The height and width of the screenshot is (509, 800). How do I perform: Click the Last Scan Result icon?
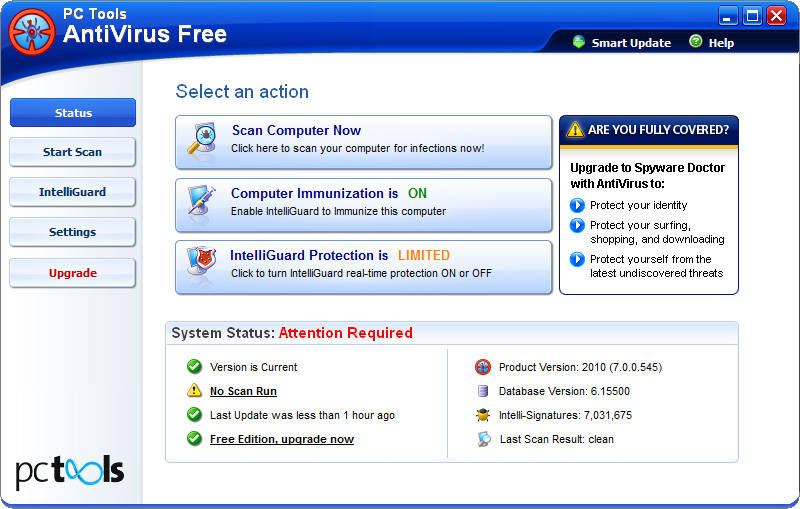click(x=484, y=439)
